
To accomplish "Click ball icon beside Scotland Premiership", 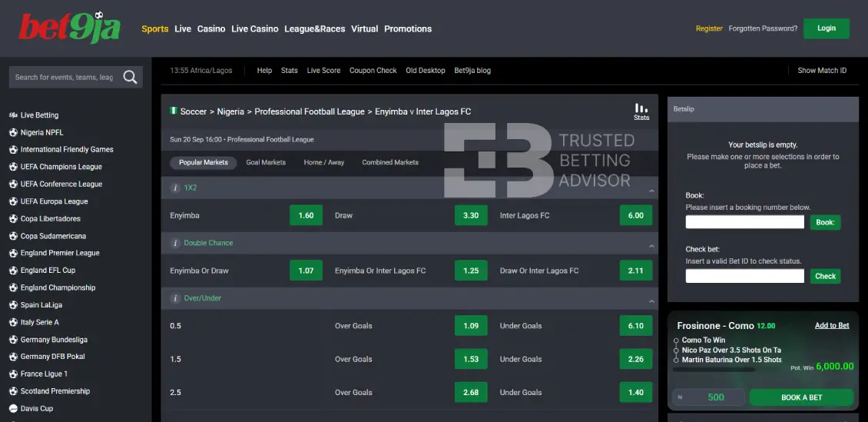I will 13,391.
